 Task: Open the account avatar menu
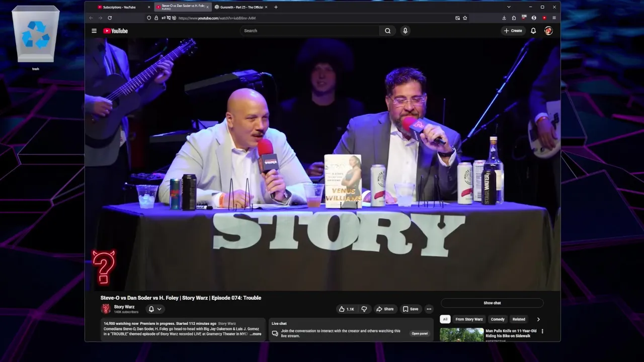[548, 31]
